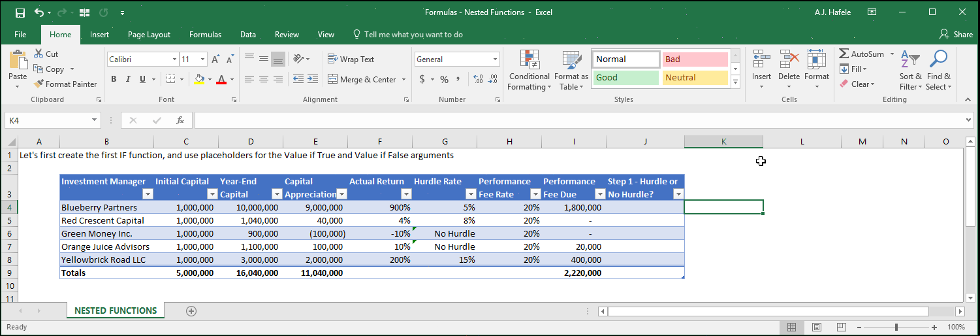Image resolution: width=980 pixels, height=336 pixels.
Task: Open the General number format dropdown
Action: click(496, 59)
